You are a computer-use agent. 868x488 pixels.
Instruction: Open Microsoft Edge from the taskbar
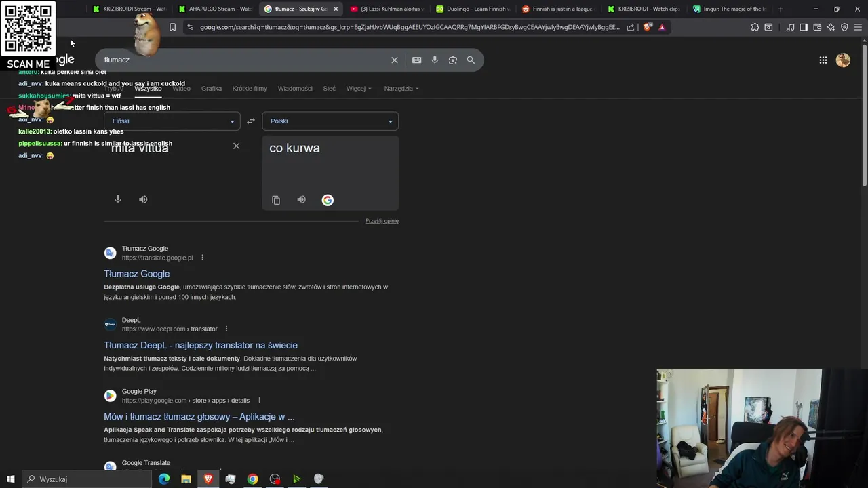coord(164,479)
